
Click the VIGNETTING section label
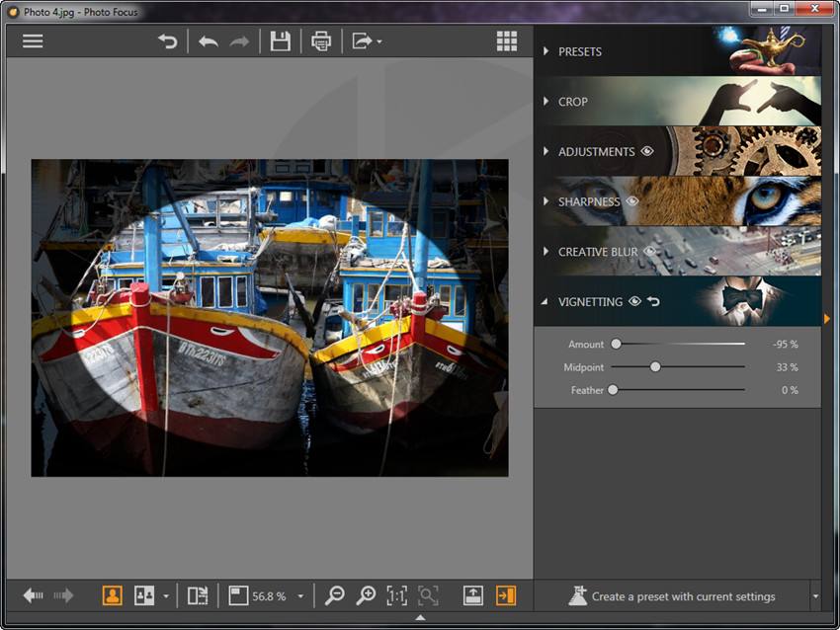coord(590,302)
